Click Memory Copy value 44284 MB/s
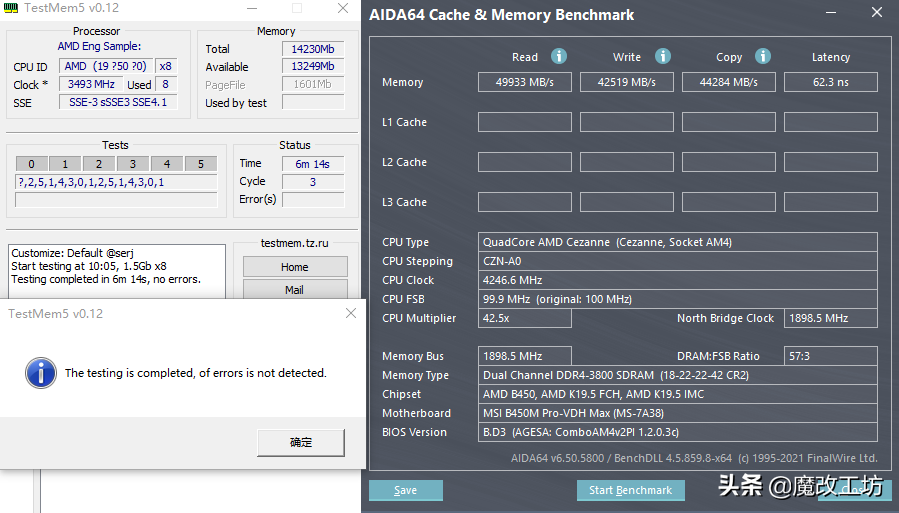Image resolution: width=899 pixels, height=513 pixels. (729, 82)
